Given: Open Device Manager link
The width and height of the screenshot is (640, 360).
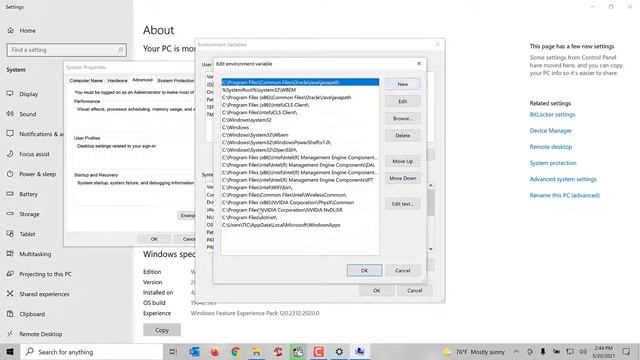Looking at the screenshot, I should [x=550, y=131].
